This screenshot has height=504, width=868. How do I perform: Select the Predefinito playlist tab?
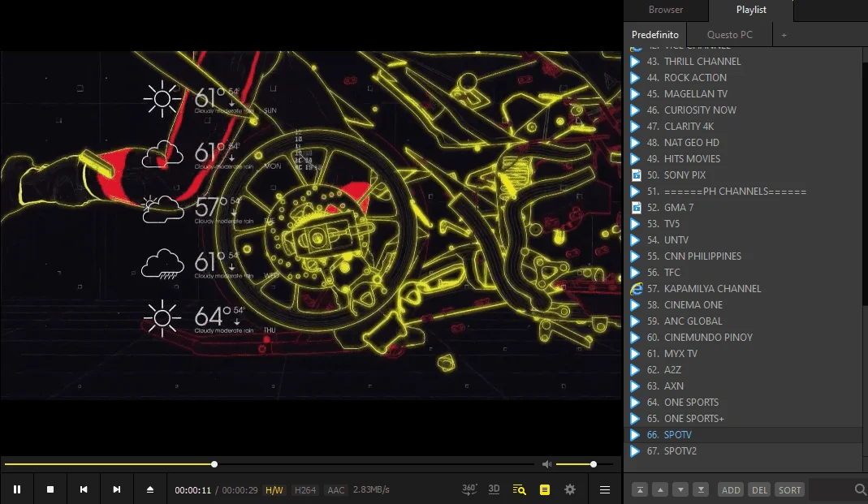(x=655, y=35)
